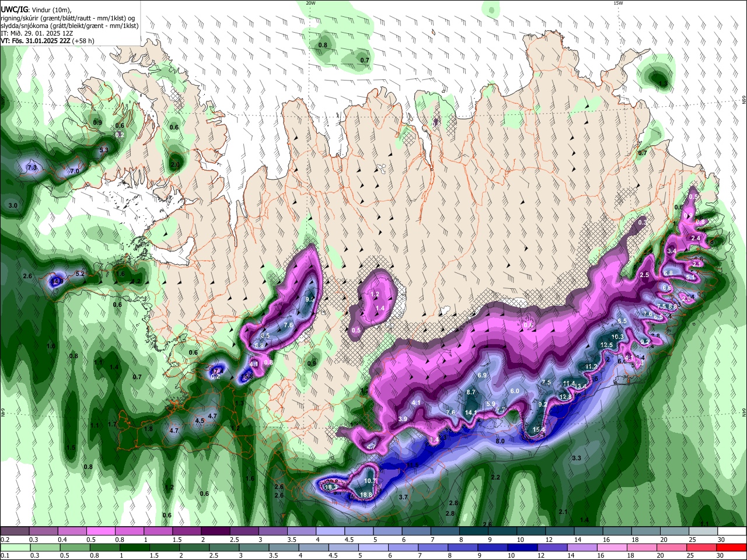The image size is (747, 560).
Task: Click the UWC/IG title in the header box
Action: click(x=13, y=10)
